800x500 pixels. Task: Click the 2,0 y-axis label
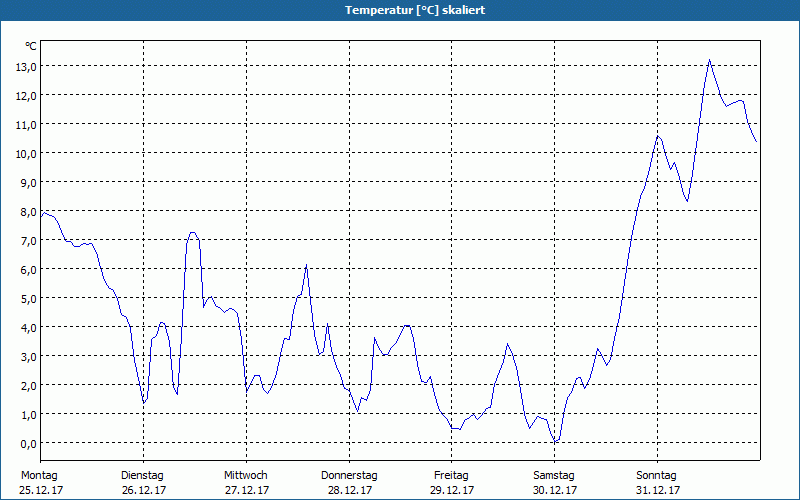pyautogui.click(x=30, y=386)
